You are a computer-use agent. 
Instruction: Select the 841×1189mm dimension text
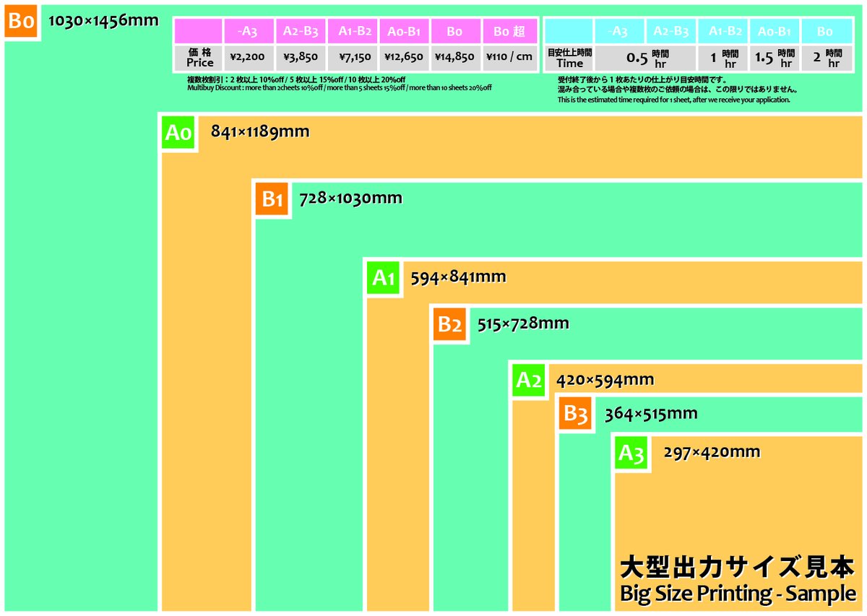pos(260,132)
